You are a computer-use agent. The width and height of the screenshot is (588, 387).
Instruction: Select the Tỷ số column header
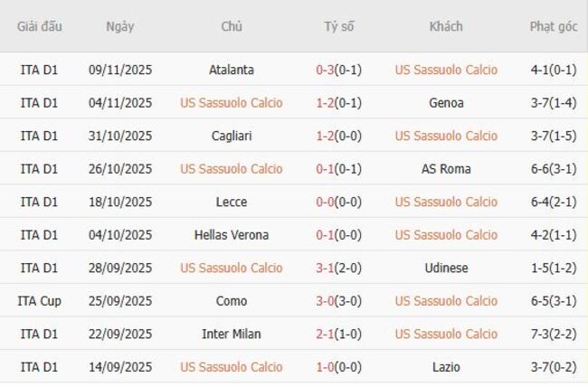pyautogui.click(x=339, y=26)
